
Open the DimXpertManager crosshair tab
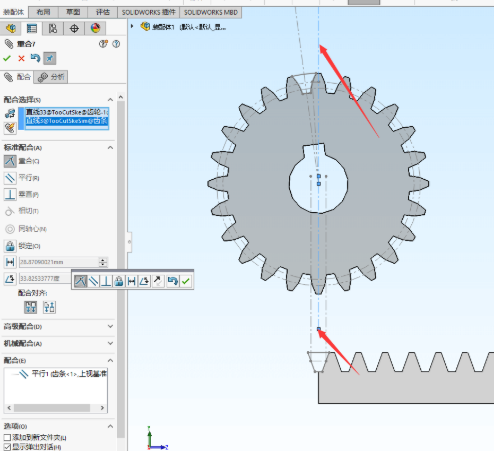pos(74,28)
